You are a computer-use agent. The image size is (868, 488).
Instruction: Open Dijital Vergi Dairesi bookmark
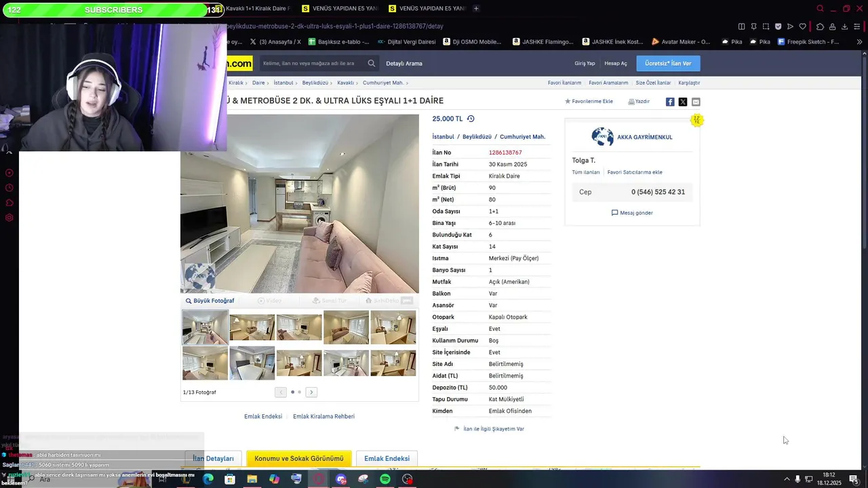tap(406, 41)
